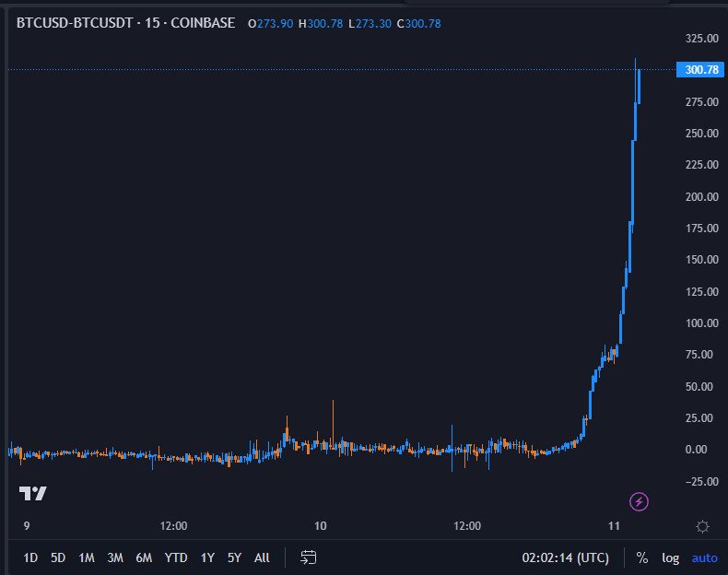Image resolution: width=728 pixels, height=575 pixels.
Task: Select the 1M time range
Action: click(87, 557)
